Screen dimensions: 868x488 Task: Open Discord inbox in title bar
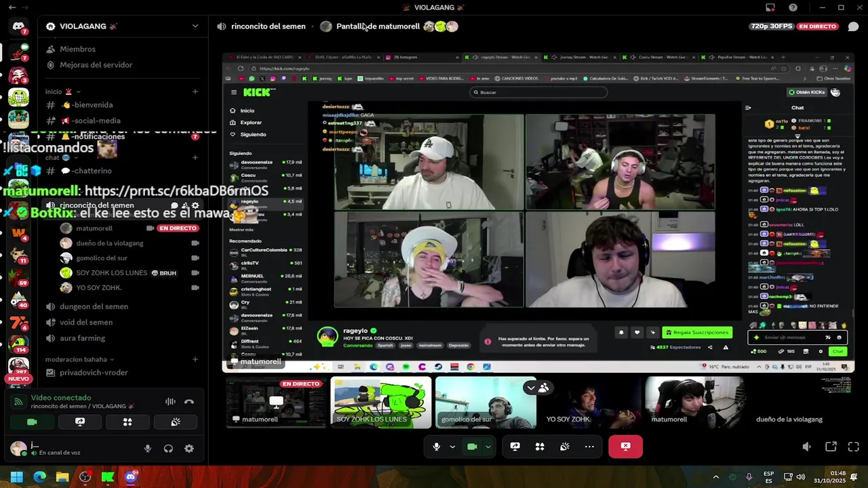point(770,7)
